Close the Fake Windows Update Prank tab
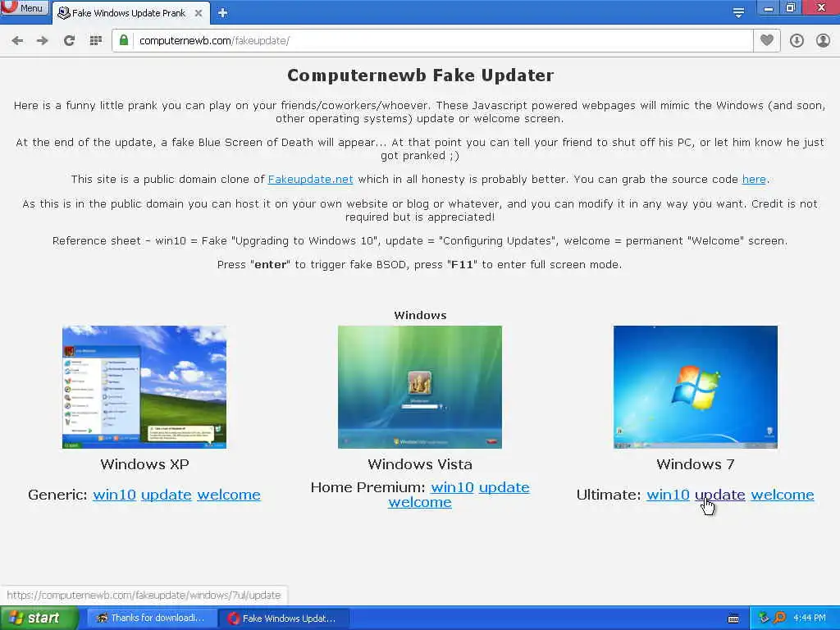The height and width of the screenshot is (630, 840). 199,13
